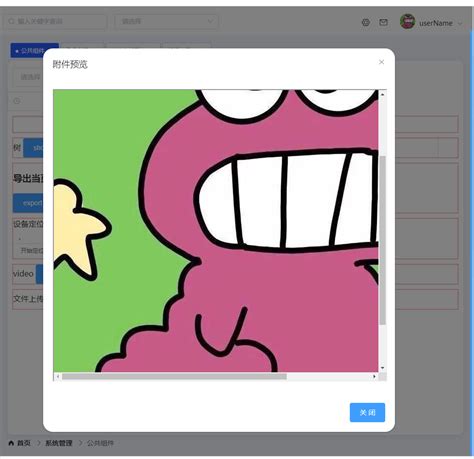The height and width of the screenshot is (459, 474).
Task: Click the user avatar picture
Action: click(407, 22)
